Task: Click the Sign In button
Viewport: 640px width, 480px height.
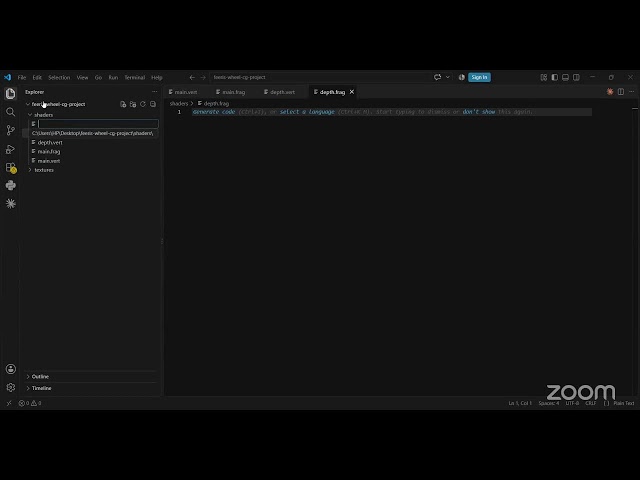Action: click(479, 77)
